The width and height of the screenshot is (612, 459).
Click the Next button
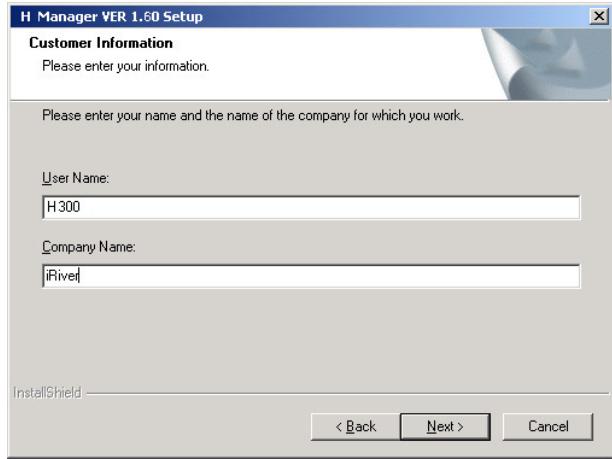[x=437, y=426]
